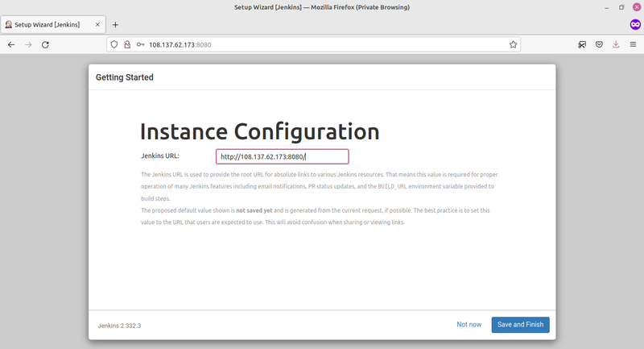This screenshot has width=644, height=349.
Task: Click the private browsing mask icon
Action: [x=635, y=25]
